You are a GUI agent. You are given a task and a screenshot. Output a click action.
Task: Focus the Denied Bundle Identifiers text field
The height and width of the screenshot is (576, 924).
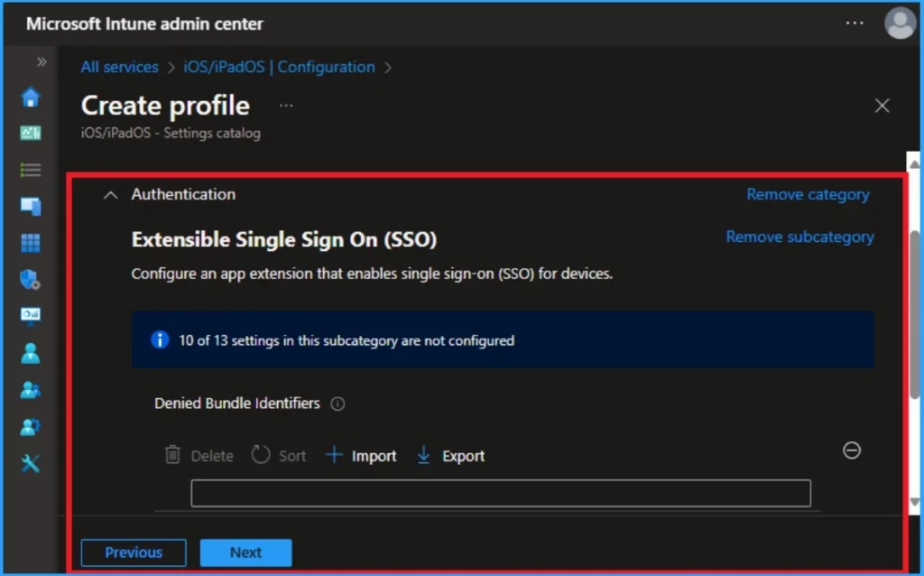(501, 494)
